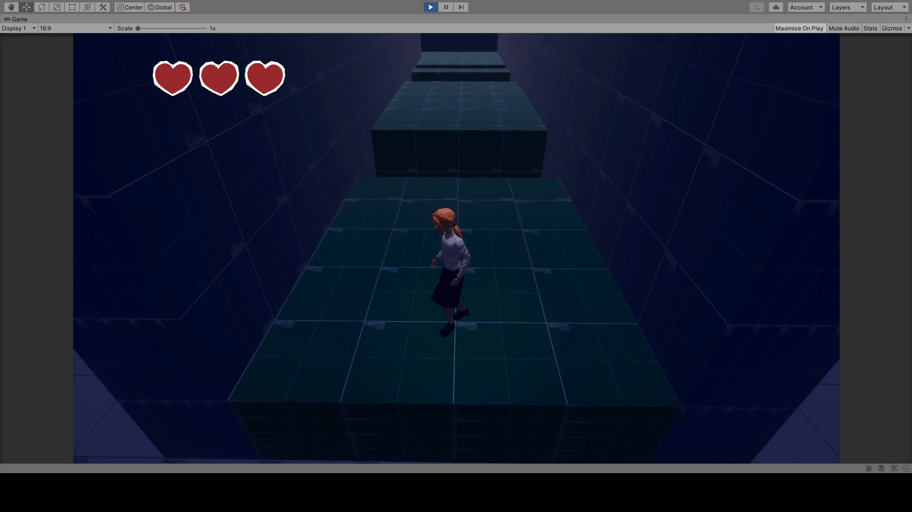Click the cloud services icon
The image size is (912, 512).
[776, 7]
